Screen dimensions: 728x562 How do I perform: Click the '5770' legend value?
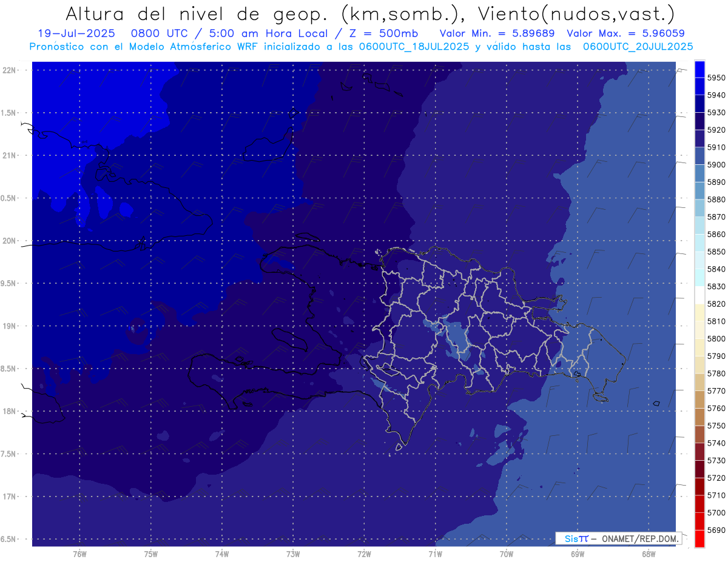point(716,390)
